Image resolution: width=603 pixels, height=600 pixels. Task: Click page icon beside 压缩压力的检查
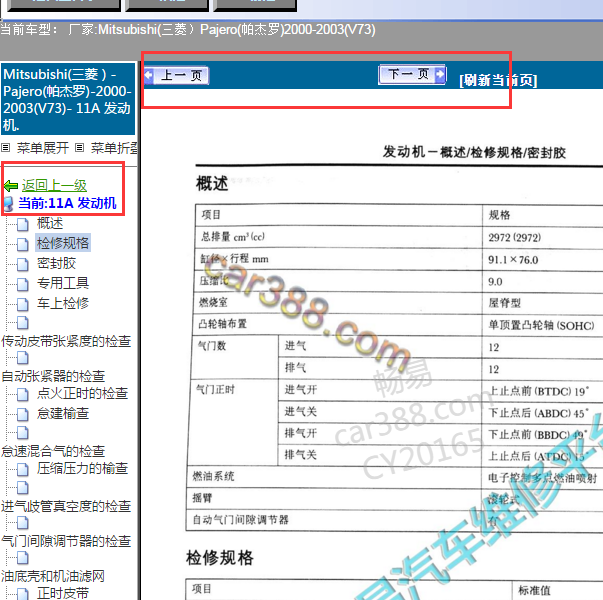(23, 469)
